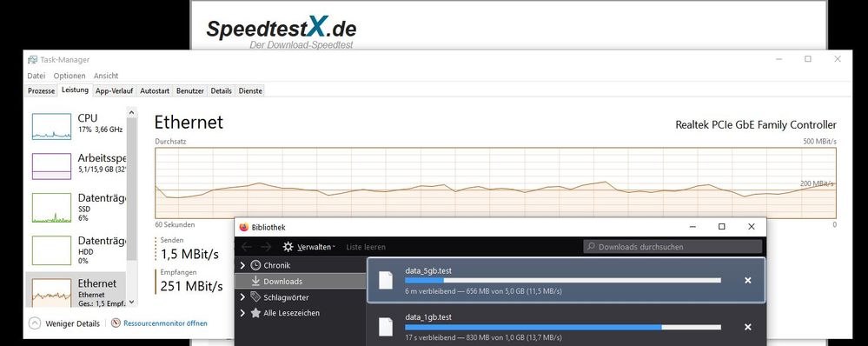Open the Ansicht menu in Task-Manager
This screenshot has width=868, height=346.
coord(106,76)
